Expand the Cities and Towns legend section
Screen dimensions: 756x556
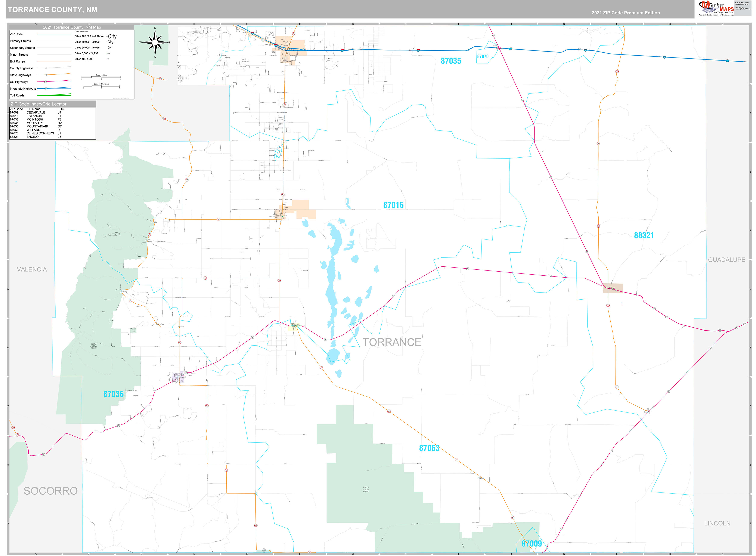tap(81, 32)
